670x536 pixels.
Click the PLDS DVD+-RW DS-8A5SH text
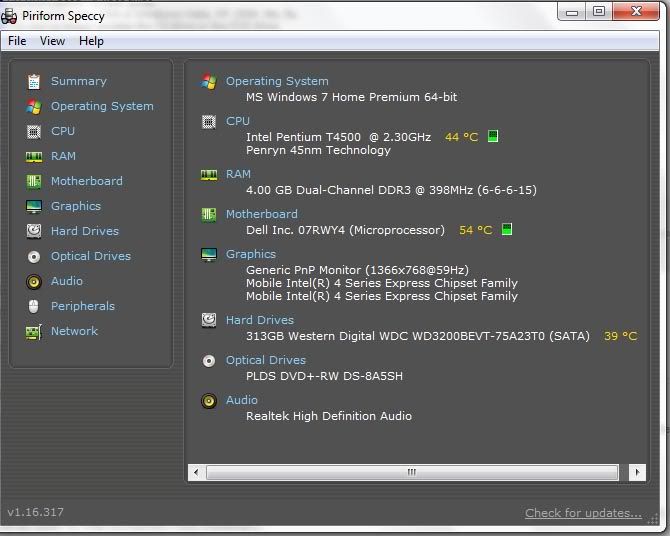[x=324, y=377]
